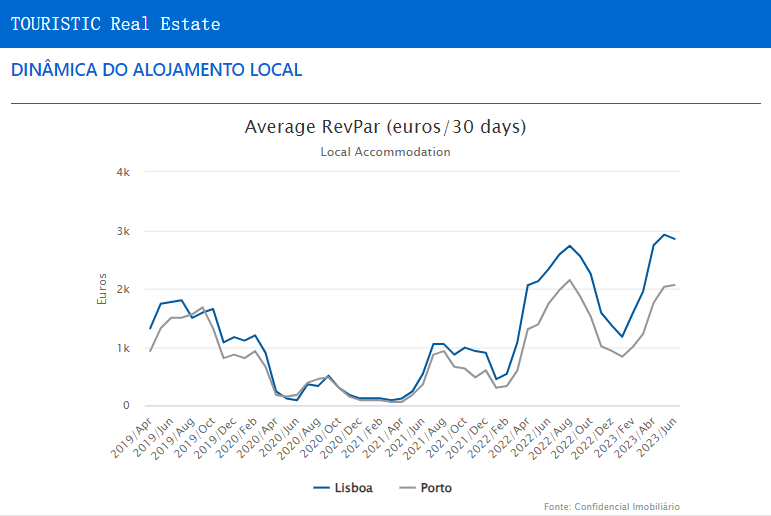Click the 2023/Abr x-axis label
Image resolution: width=771 pixels, height=516 pixels.
pyautogui.click(x=635, y=437)
